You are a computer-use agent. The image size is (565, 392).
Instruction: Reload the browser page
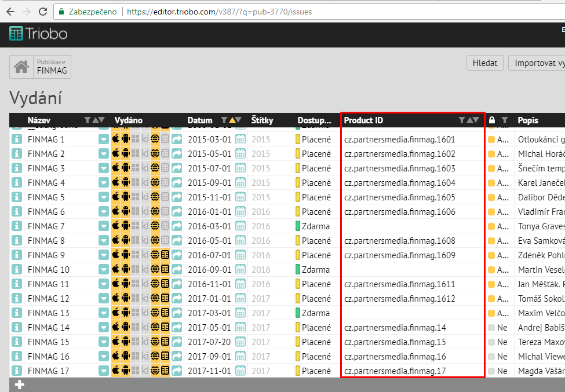(43, 12)
